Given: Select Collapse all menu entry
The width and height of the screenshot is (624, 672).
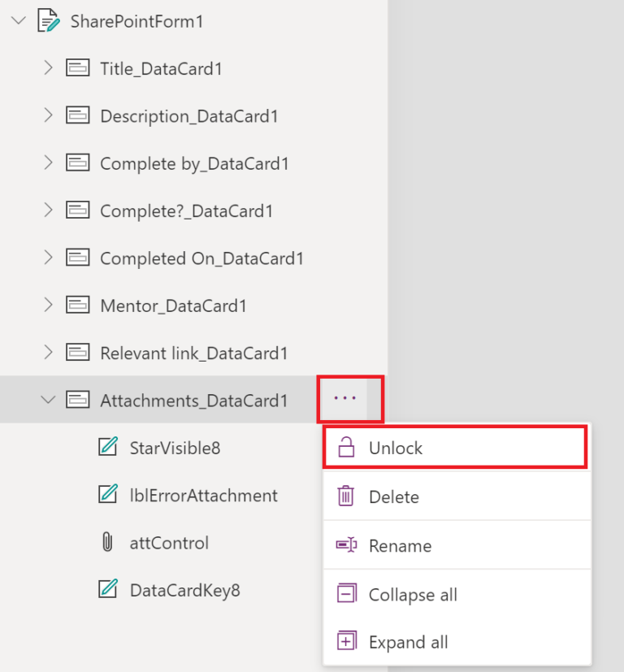Looking at the screenshot, I should tap(457, 594).
